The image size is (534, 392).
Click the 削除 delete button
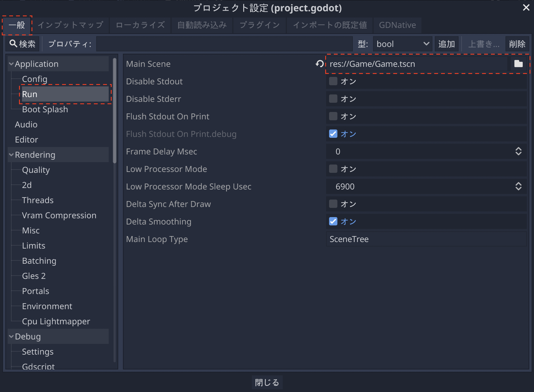click(517, 44)
